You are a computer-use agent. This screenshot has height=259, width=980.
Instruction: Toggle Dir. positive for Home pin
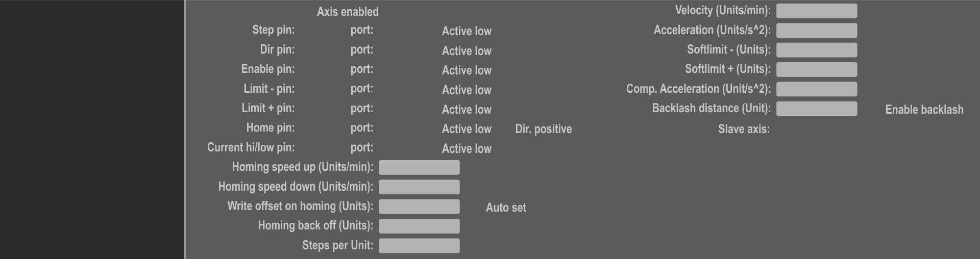[543, 129]
